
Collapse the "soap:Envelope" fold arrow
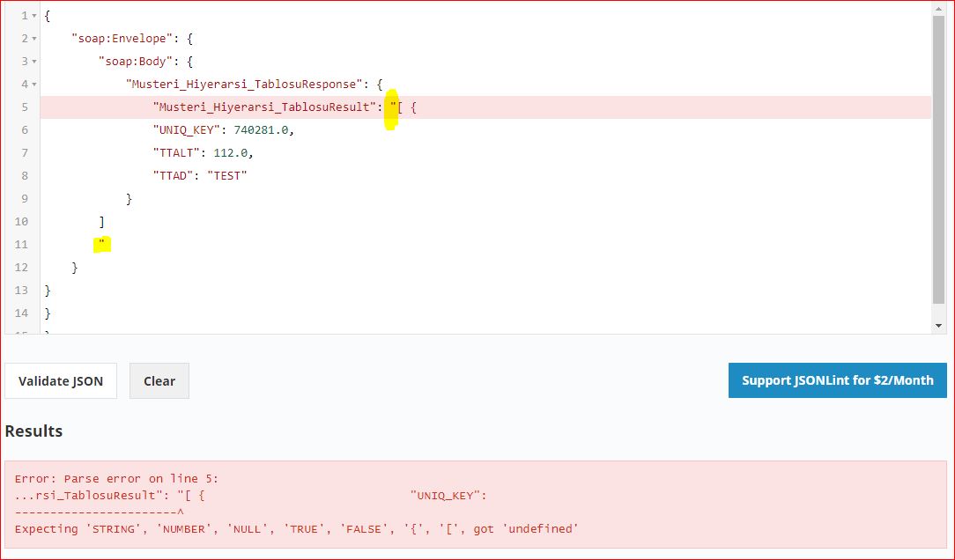pyautogui.click(x=34, y=39)
